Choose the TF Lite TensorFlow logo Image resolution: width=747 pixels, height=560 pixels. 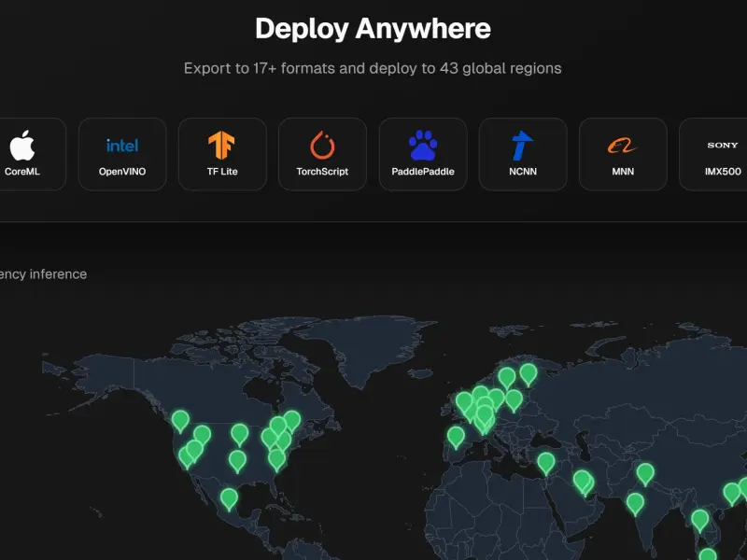[x=221, y=146]
